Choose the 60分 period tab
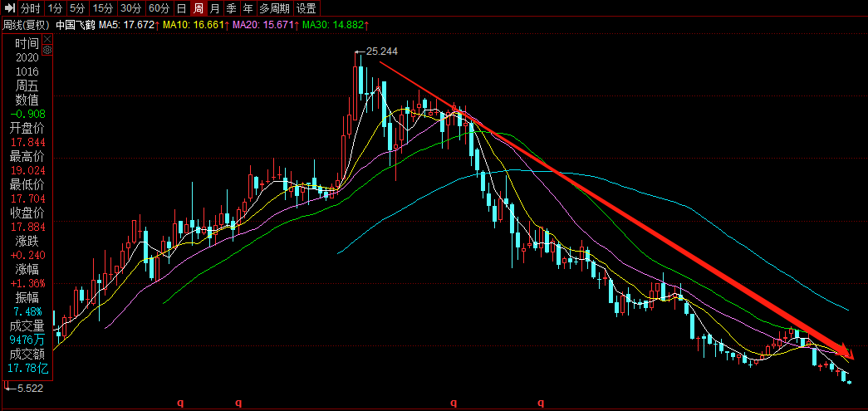The height and width of the screenshot is (411, 868). (159, 8)
